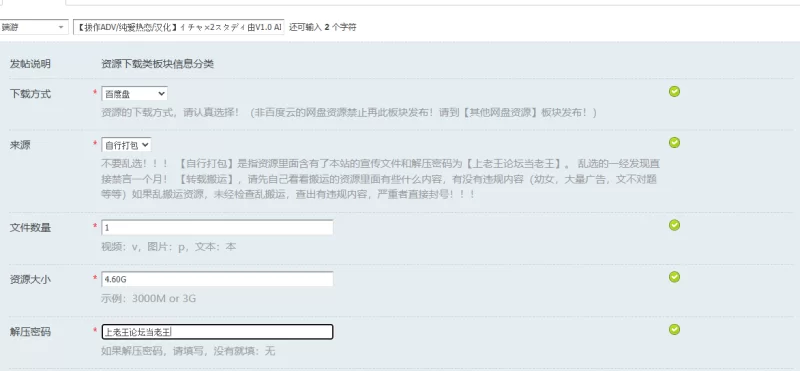Click the 下载方式 hint about 非百度云的网盘资源

click(348, 113)
